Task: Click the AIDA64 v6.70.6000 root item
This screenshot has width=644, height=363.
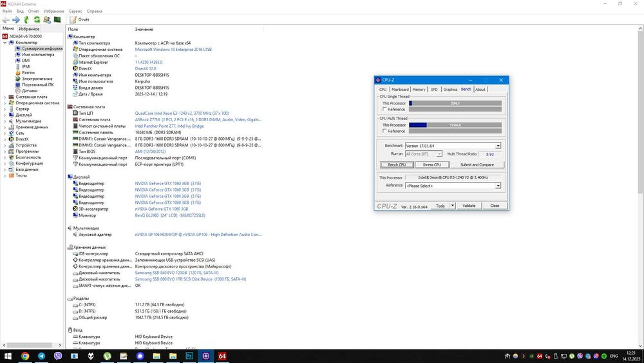Action: [x=25, y=36]
